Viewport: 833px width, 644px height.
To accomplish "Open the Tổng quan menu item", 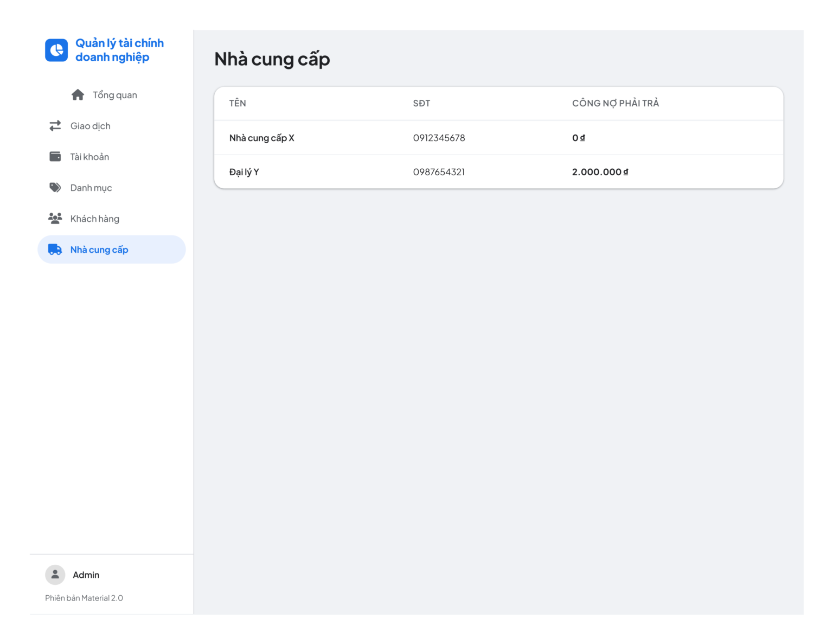I will pyautogui.click(x=112, y=95).
